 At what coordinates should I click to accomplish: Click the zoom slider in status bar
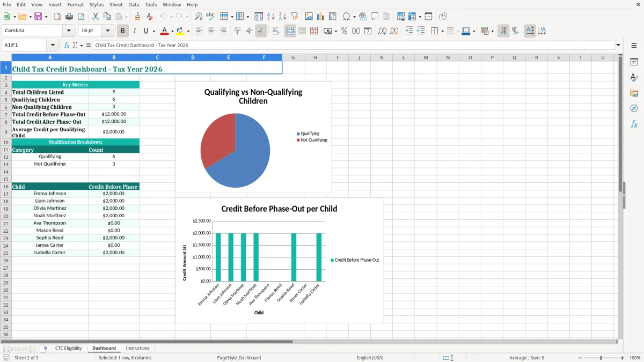(601, 358)
